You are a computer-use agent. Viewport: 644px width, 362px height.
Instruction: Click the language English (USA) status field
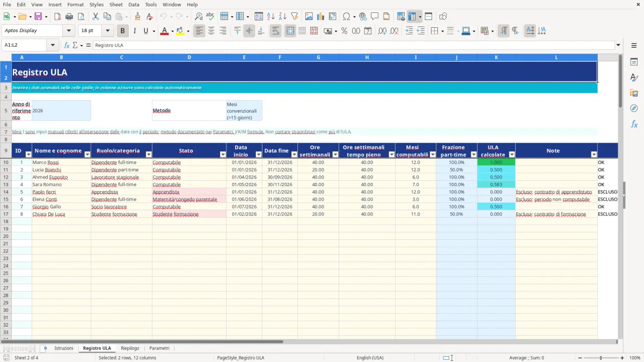(x=370, y=358)
